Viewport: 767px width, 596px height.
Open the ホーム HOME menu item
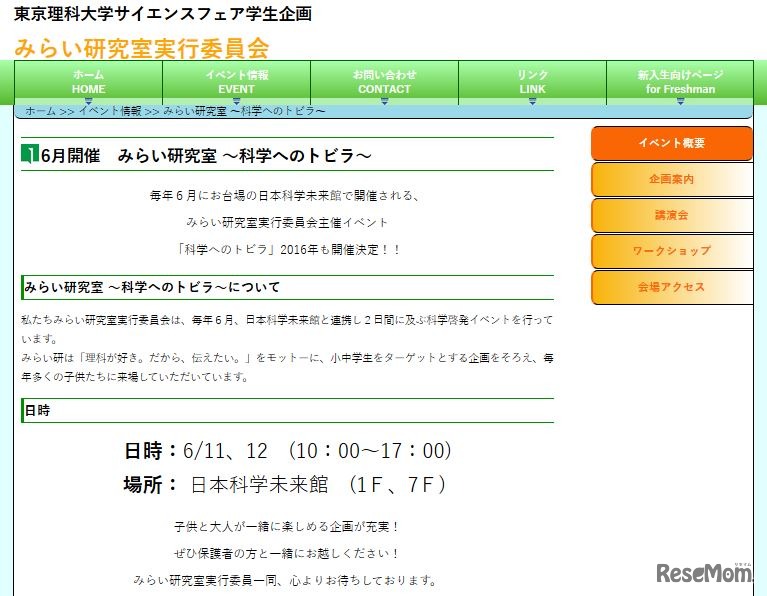(x=89, y=82)
